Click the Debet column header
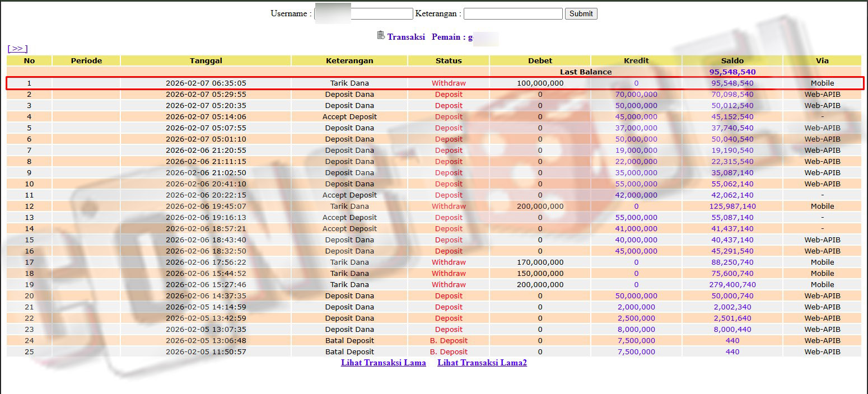Screen dimensions: 868x394 (x=540, y=60)
